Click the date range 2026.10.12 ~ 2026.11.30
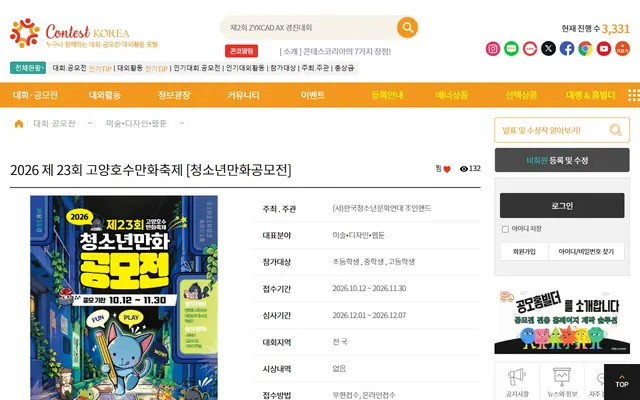Image resolution: width=640 pixels, height=400 pixels. [x=369, y=288]
